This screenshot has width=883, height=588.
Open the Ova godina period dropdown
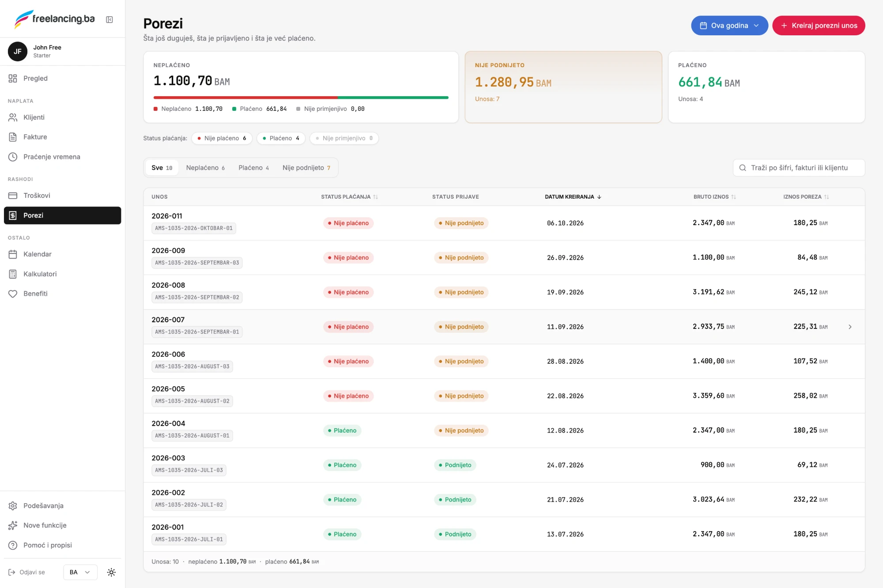click(729, 26)
